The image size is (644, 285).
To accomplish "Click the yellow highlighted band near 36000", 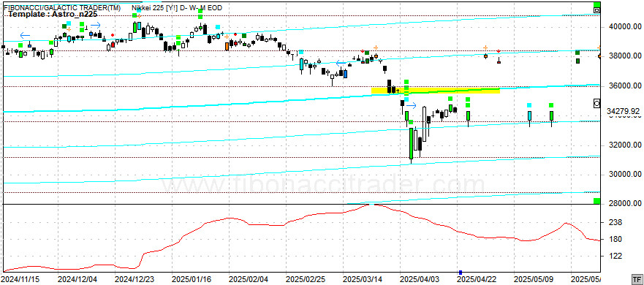I will tap(436, 91).
